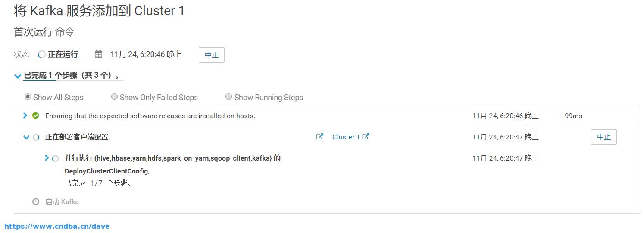Click the spinner beside 并行执行 DeployClusterClientConfig step
644x233 pixels.
click(55, 158)
